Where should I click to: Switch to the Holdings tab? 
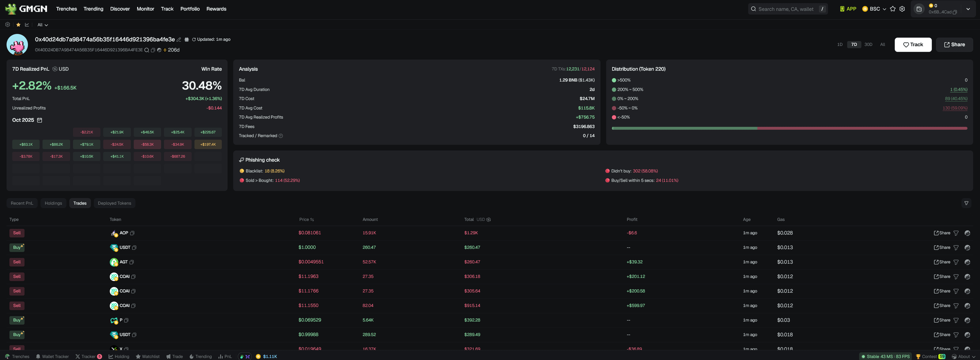(53, 203)
